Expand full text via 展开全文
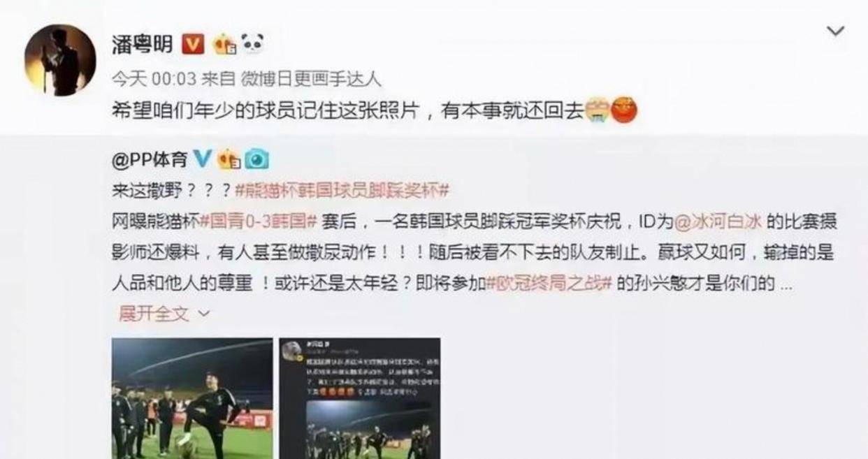This screenshot has height=459, width=868. point(153,314)
